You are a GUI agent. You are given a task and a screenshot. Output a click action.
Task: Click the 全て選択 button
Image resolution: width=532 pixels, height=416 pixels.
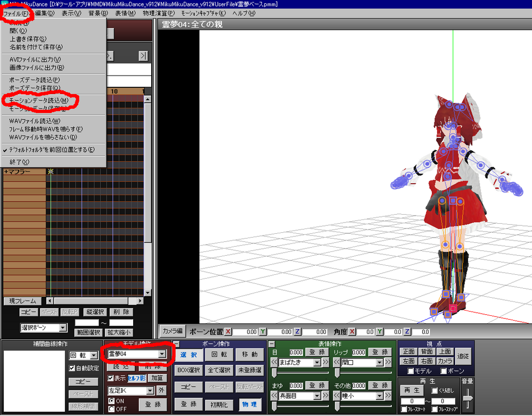219,370
